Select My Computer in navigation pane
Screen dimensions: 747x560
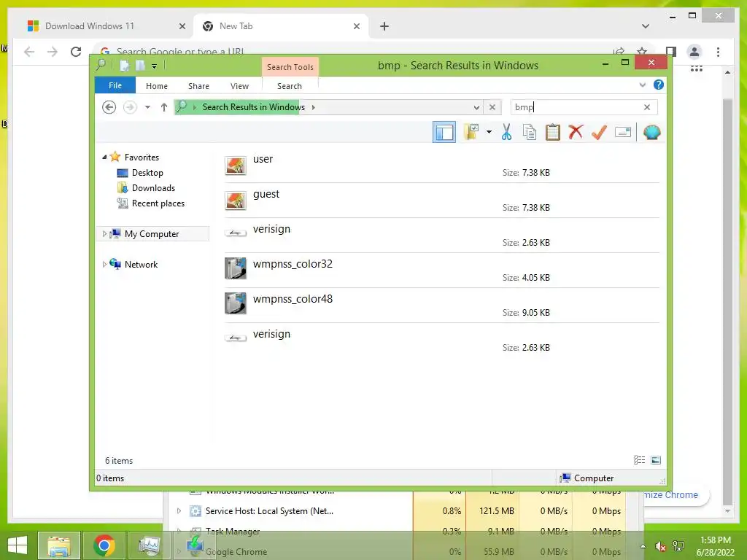[152, 234]
